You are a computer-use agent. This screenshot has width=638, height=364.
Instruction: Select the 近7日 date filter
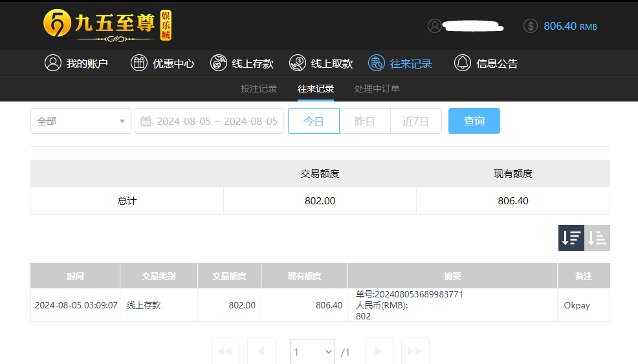click(x=415, y=121)
